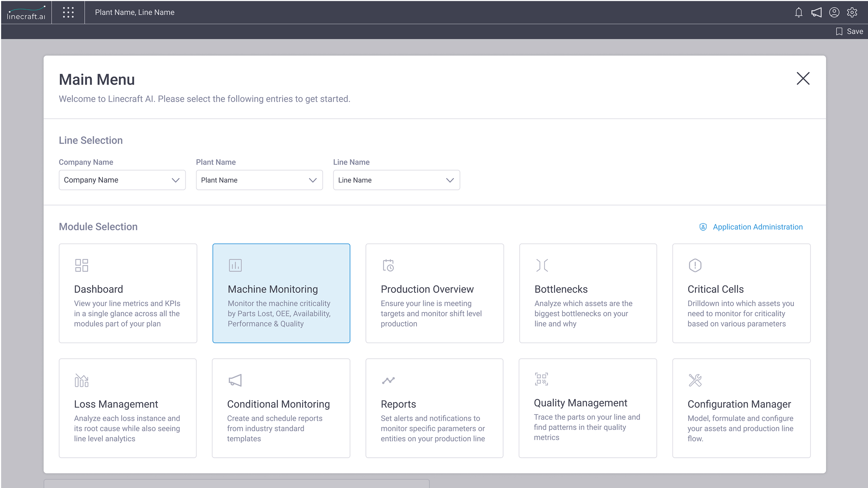Click the linecraft.ai logo

tap(26, 13)
